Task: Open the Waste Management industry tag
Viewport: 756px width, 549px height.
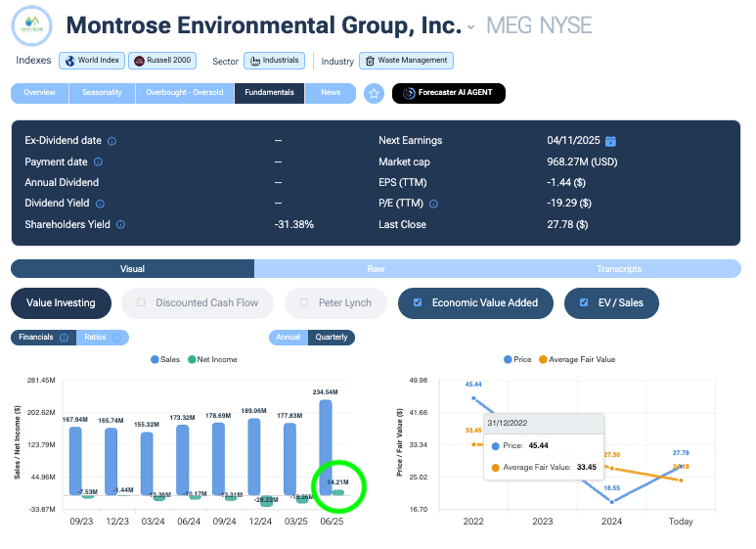Action: coord(406,61)
